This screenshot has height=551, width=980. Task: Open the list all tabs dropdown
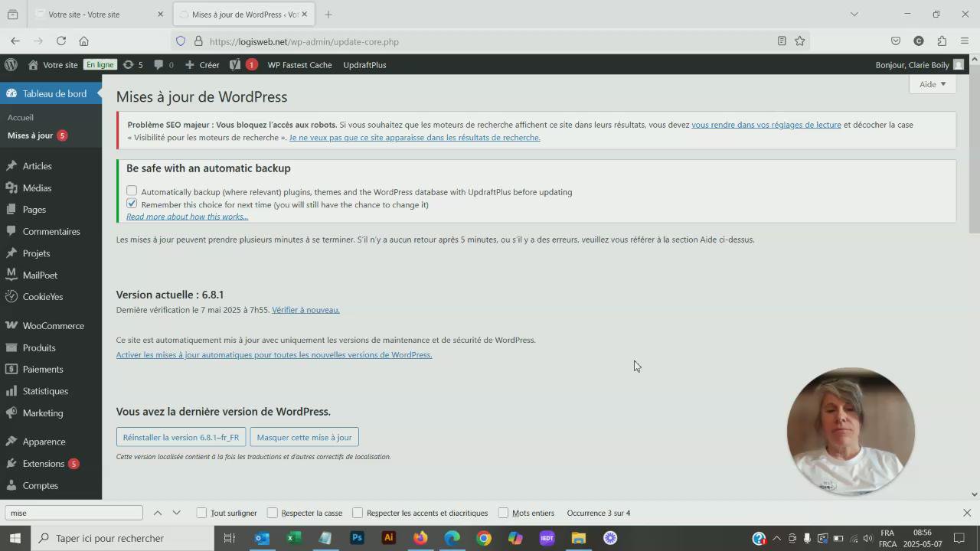[x=854, y=14]
